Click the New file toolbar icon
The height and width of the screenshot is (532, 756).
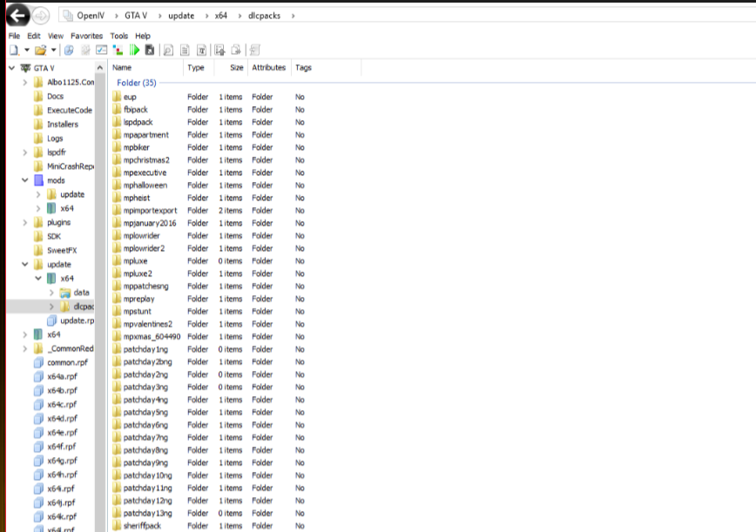click(14, 51)
